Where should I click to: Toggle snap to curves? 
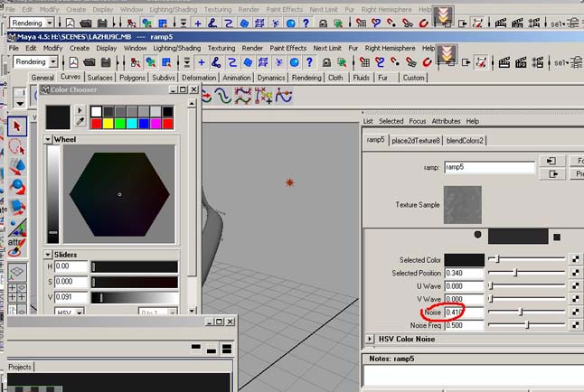click(380, 62)
